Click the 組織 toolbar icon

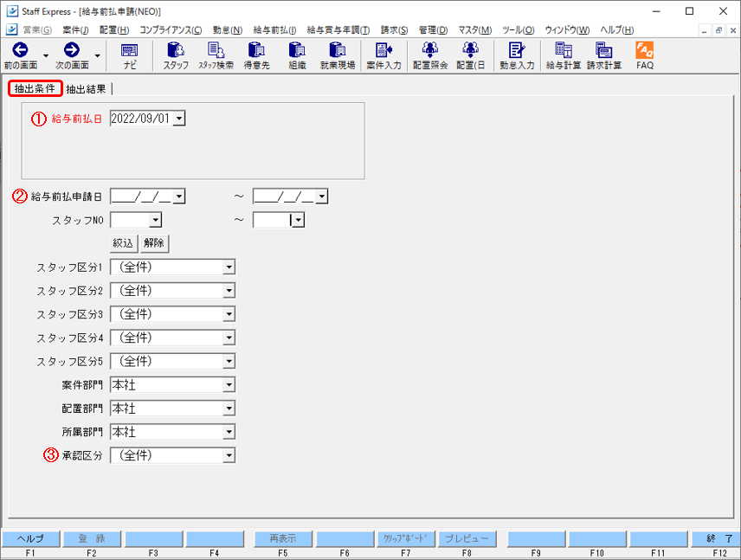click(x=297, y=55)
